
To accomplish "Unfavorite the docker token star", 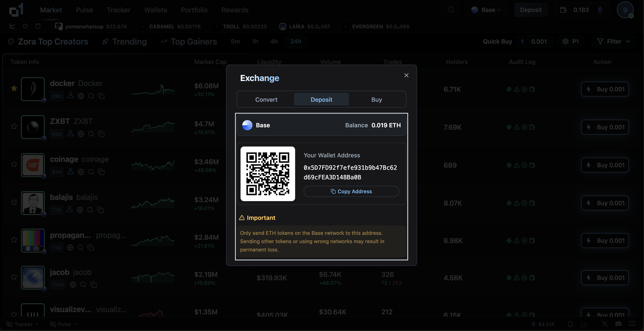I will point(14,88).
